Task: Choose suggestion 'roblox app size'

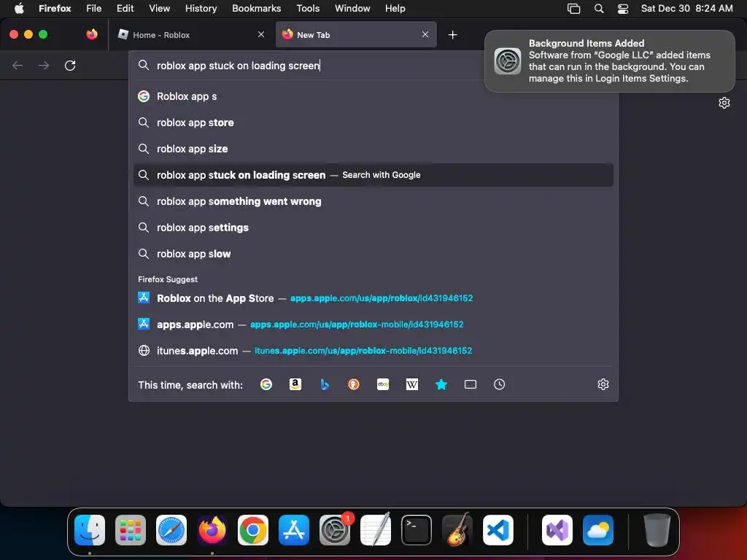Action: click(x=373, y=149)
